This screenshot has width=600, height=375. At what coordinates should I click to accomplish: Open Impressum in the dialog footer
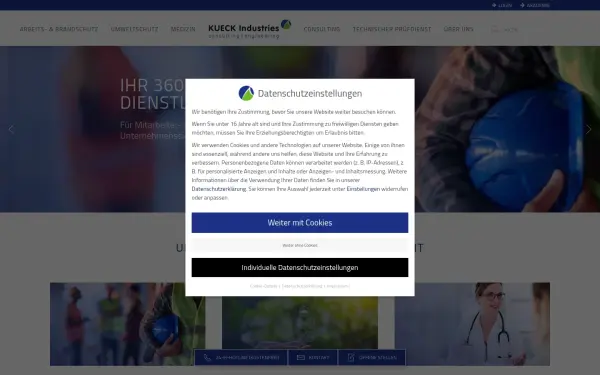pos(338,286)
